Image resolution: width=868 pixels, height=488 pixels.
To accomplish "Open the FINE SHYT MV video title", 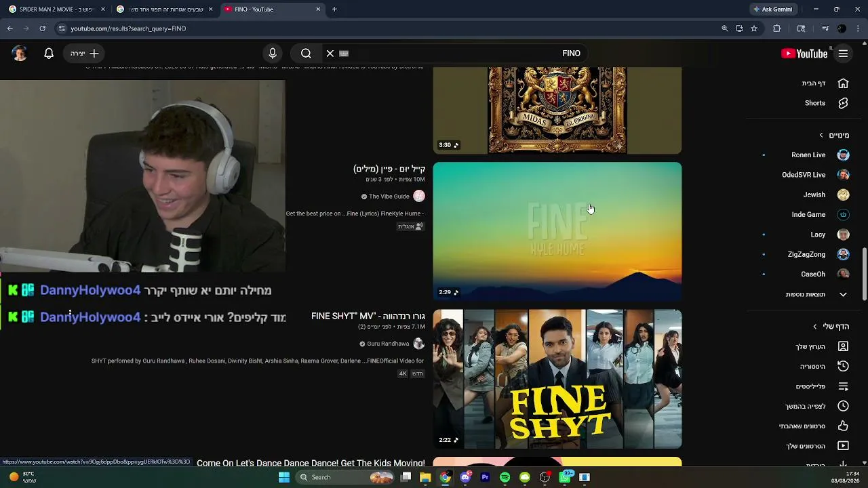I will click(x=368, y=316).
